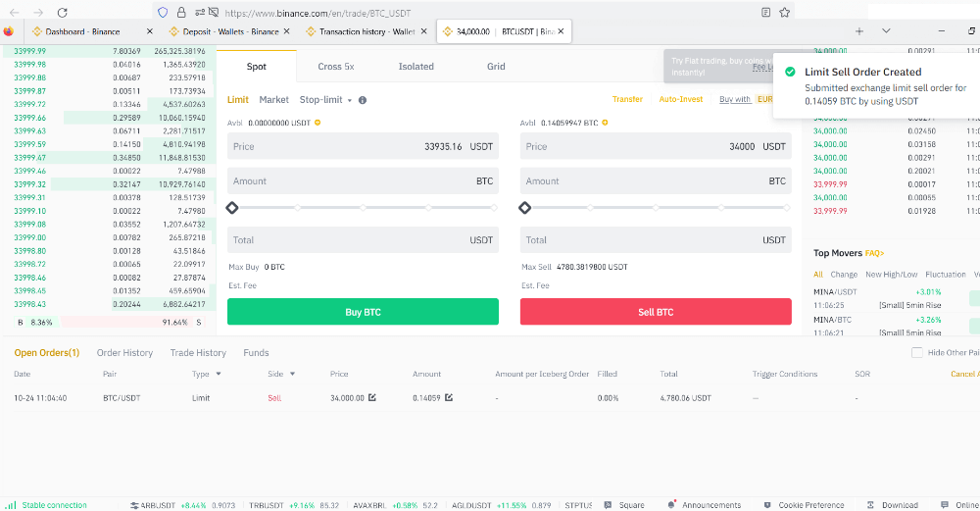Click the Stable connection signal icon
980x511 pixels.
click(x=11, y=505)
